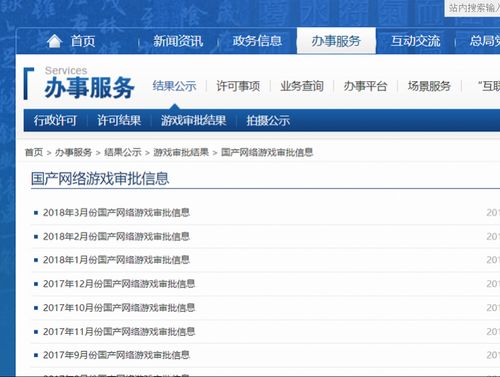Choose the 拍摄公示 submenu item
The image size is (500, 377).
point(268,120)
